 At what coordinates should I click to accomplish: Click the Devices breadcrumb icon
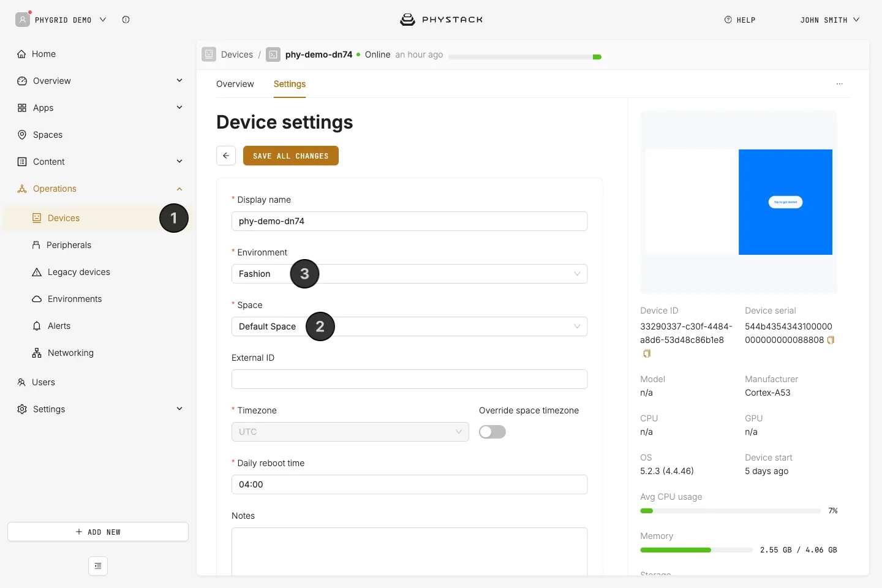click(209, 55)
